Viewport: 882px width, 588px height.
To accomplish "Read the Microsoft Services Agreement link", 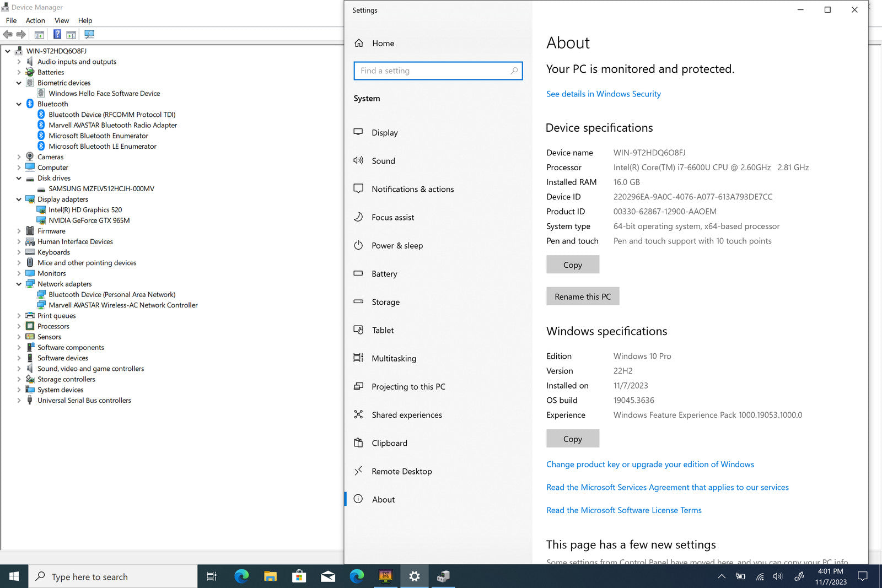I will pyautogui.click(x=668, y=487).
